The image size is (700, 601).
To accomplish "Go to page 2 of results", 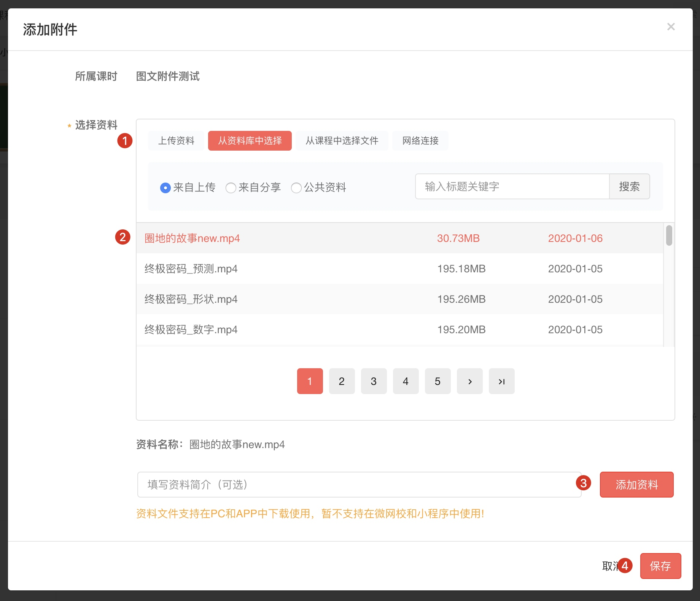I will 342,381.
